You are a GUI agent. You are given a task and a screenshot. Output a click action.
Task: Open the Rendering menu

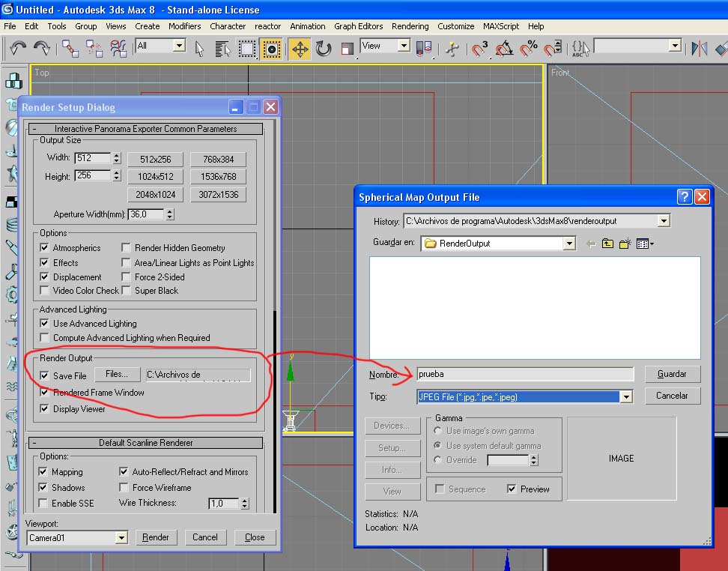click(410, 26)
